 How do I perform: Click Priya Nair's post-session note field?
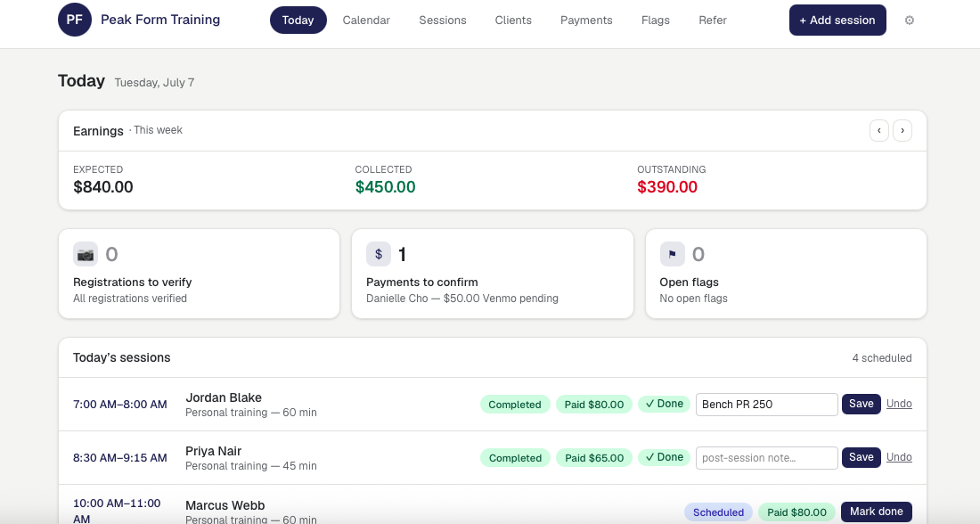point(767,458)
